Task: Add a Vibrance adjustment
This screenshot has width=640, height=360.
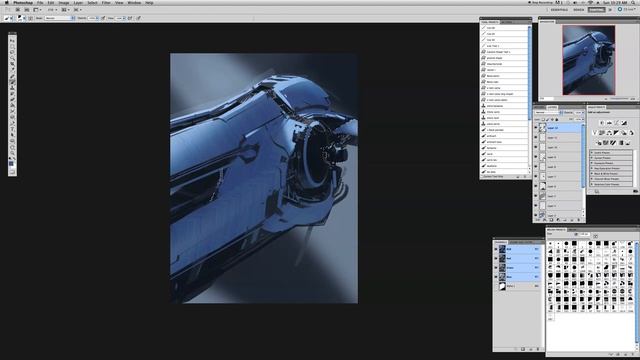Action: [594, 133]
